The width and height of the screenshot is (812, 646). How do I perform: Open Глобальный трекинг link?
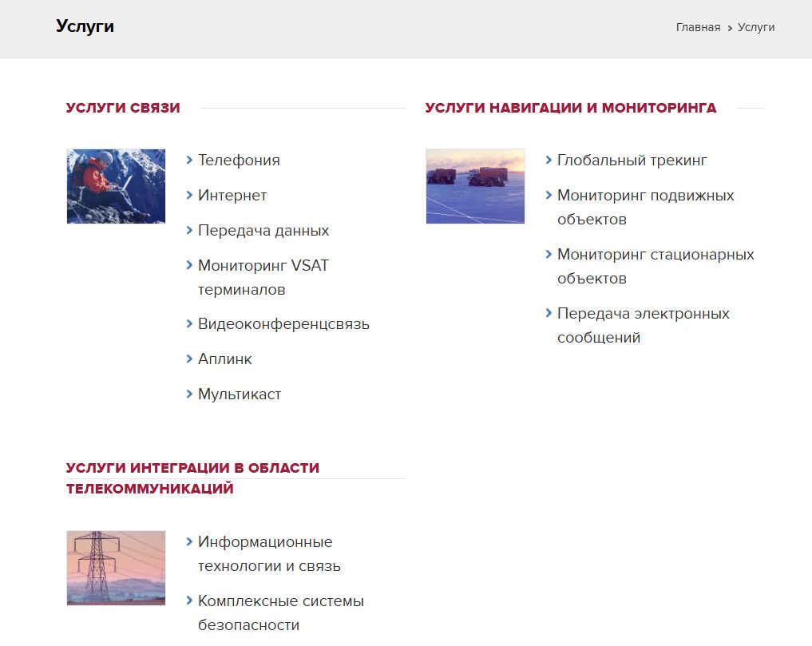pos(632,161)
